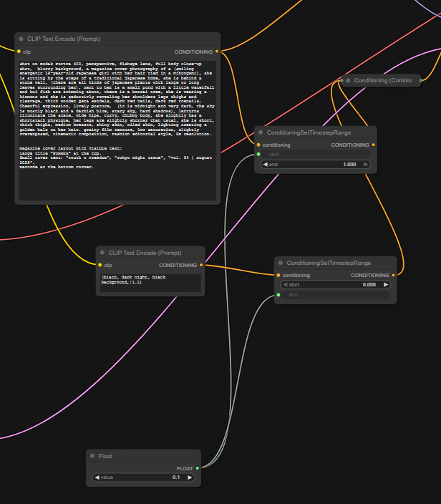Decrease the end value with left arrow
441x504 pixels.
pyautogui.click(x=265, y=164)
